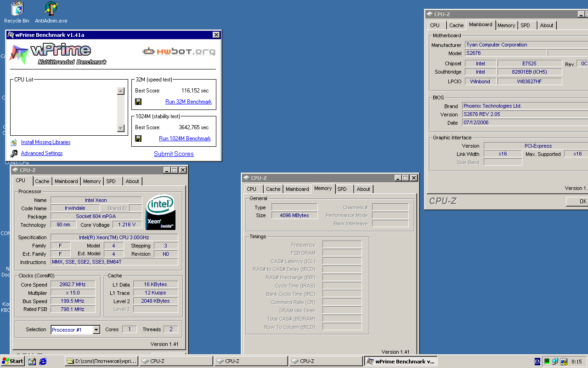Screen dimensions: 588x368
Task: Open the Processor #1 selection dropdown
Action: [x=96, y=330]
